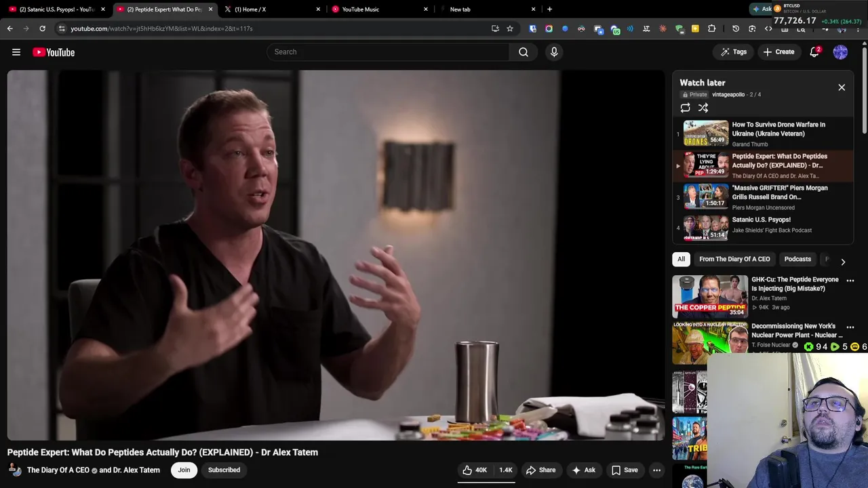Click the search magnifier button
This screenshot has width=868, height=488.
(524, 52)
